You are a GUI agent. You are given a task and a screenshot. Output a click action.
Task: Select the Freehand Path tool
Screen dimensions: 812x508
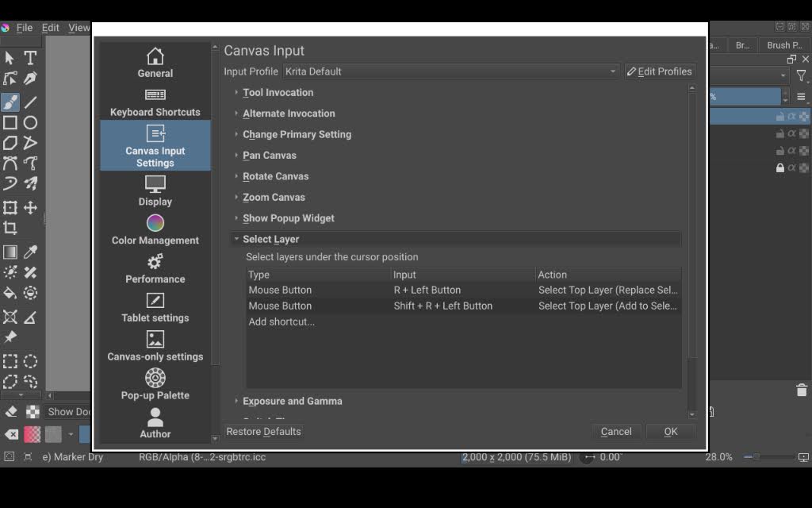click(30, 164)
